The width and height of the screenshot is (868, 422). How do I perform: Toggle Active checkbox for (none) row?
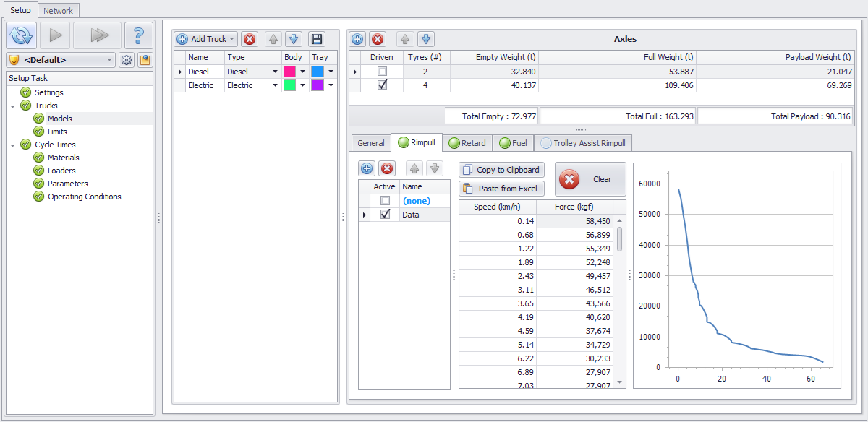point(385,201)
